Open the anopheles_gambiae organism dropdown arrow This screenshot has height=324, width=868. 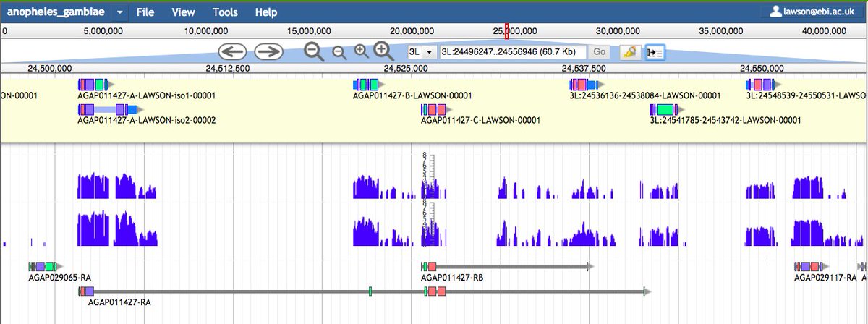point(119,12)
